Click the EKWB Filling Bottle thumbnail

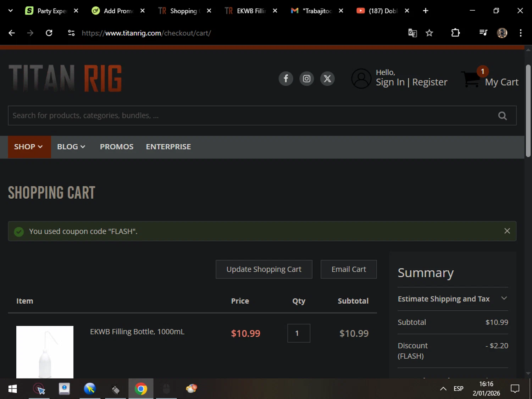pos(45,352)
